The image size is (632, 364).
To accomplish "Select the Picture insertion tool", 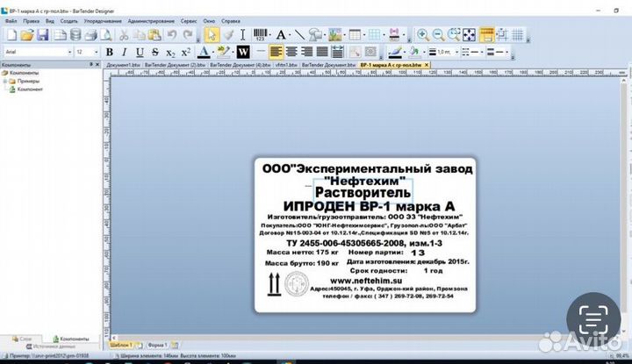I will click(x=335, y=35).
